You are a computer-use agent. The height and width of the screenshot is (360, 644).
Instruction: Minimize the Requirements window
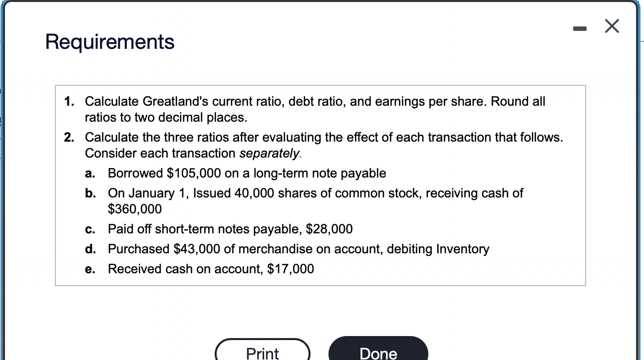580,28
